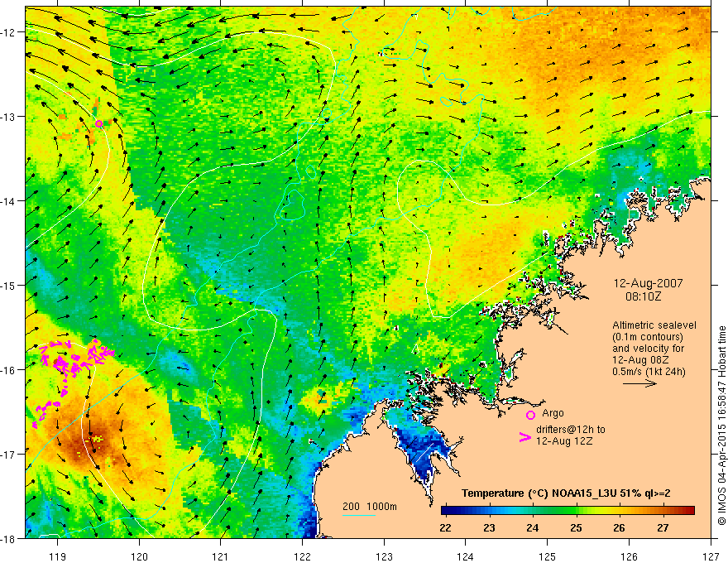
Task: Click the latitude axis label -12
Action: pos(8,32)
